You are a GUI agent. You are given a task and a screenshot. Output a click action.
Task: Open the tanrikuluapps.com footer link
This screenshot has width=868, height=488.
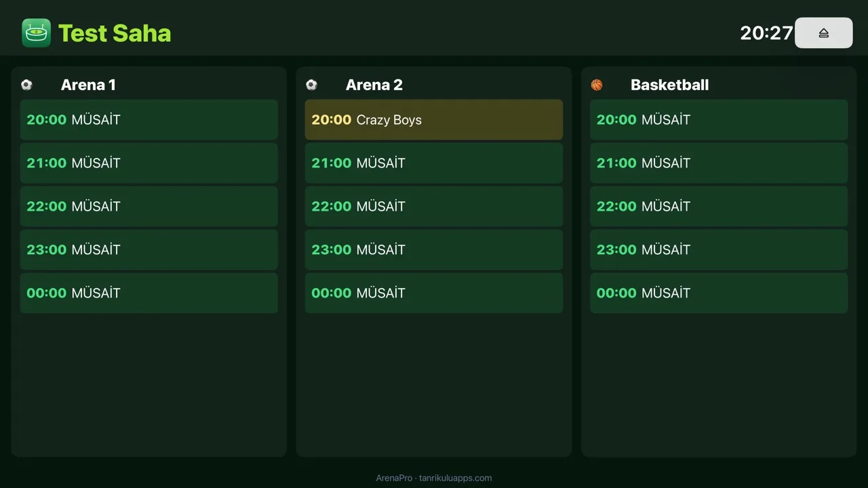click(455, 478)
